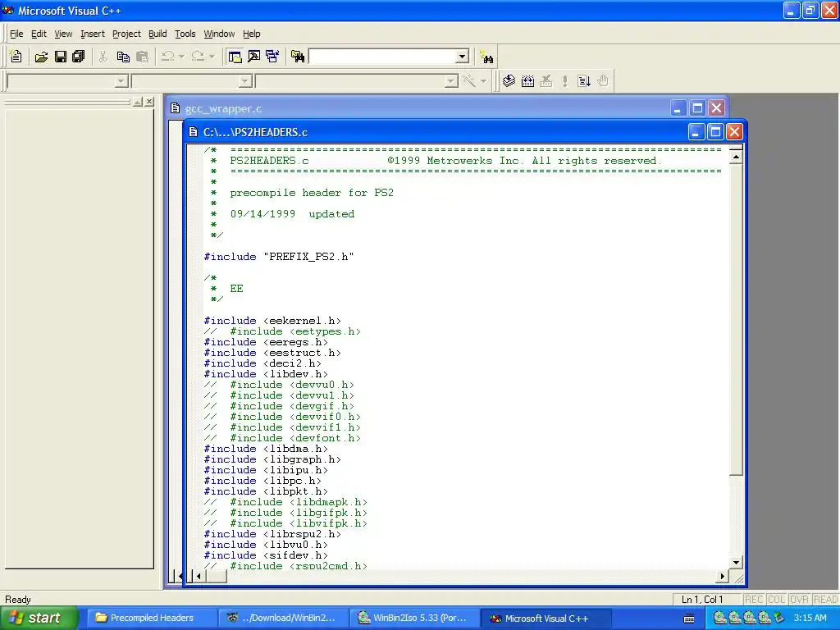
Task: Open the View menu
Action: (x=63, y=34)
